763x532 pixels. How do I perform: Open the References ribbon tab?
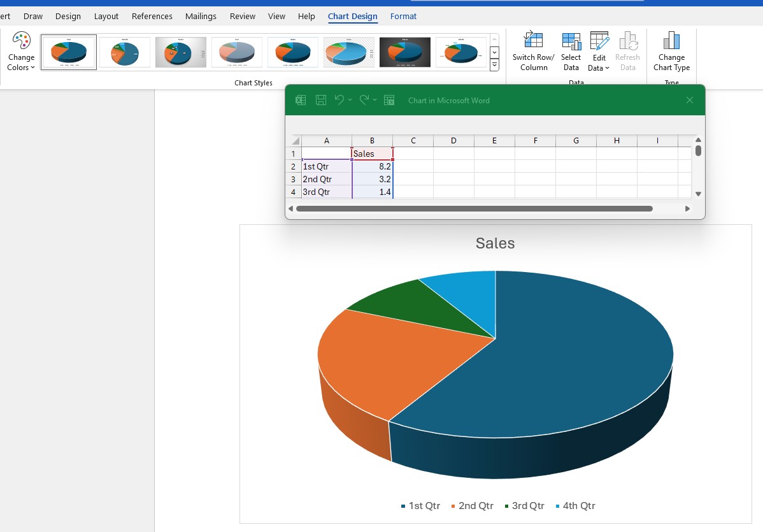pyautogui.click(x=152, y=16)
